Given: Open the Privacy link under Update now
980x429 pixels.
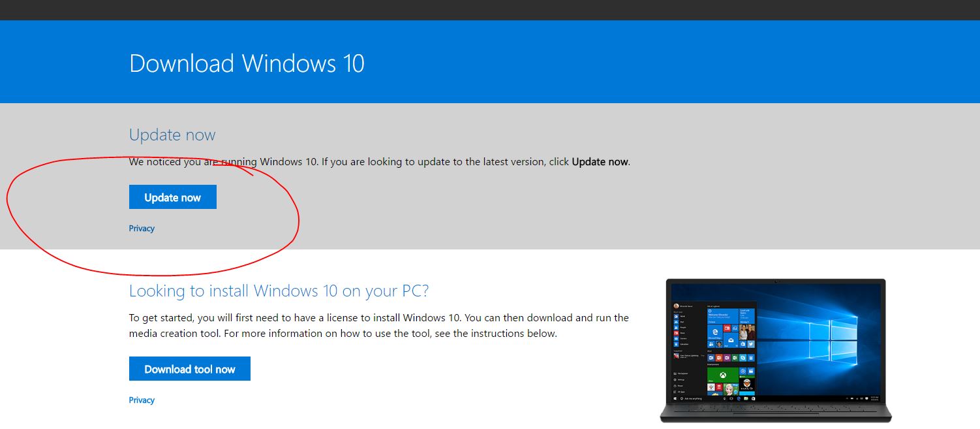Looking at the screenshot, I should [x=142, y=229].
